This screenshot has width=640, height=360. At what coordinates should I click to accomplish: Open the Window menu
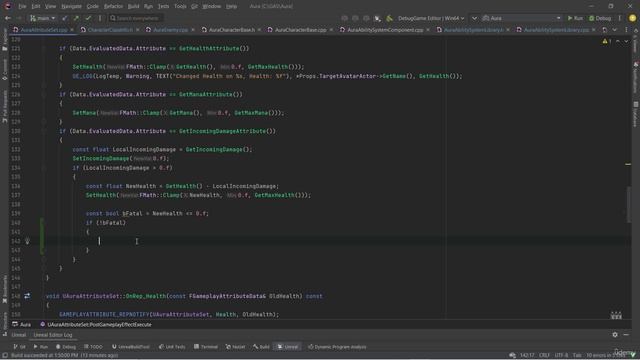pos(211,6)
